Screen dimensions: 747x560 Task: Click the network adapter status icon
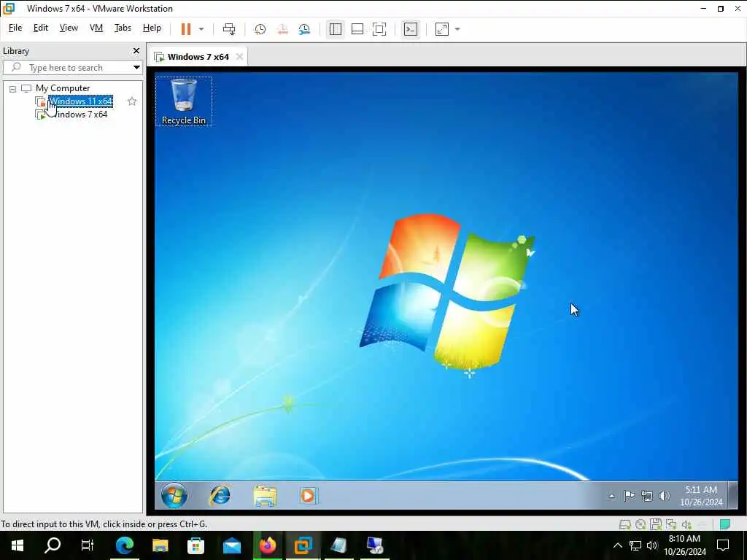pos(671,524)
